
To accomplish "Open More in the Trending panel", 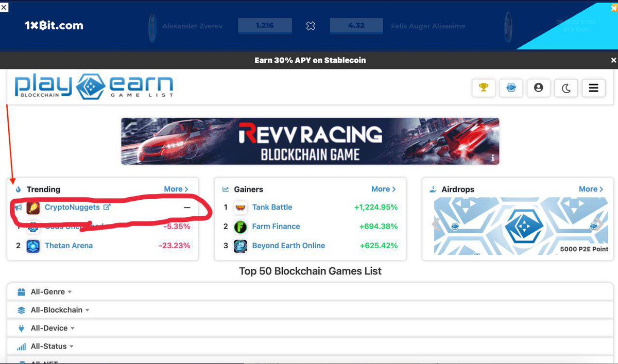I will point(176,189).
